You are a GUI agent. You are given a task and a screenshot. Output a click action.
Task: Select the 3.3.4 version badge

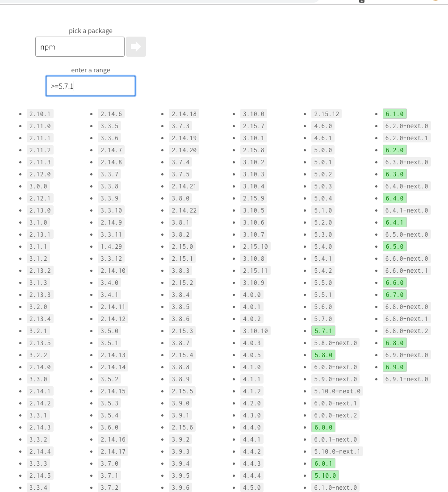coord(38,487)
